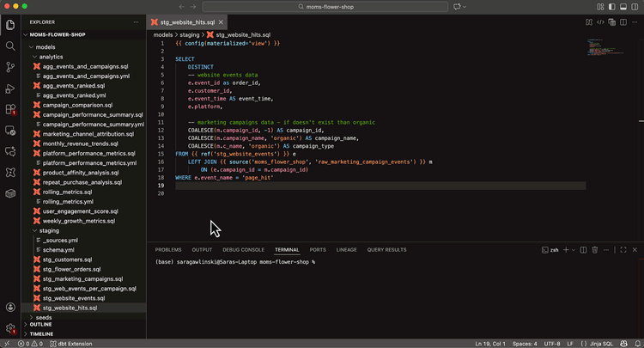Expand the OUTLINE section

[41, 325]
